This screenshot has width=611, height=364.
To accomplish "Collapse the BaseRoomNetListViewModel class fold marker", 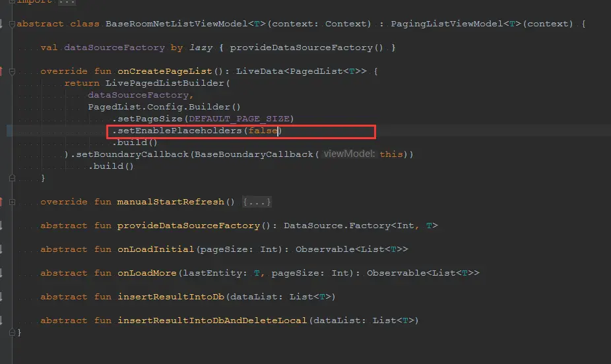I will click(12, 24).
